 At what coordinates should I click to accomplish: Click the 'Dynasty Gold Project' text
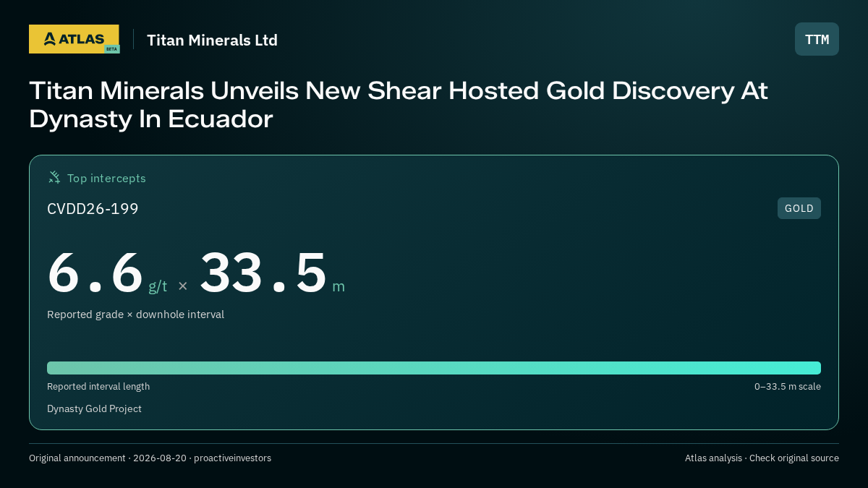(x=94, y=408)
